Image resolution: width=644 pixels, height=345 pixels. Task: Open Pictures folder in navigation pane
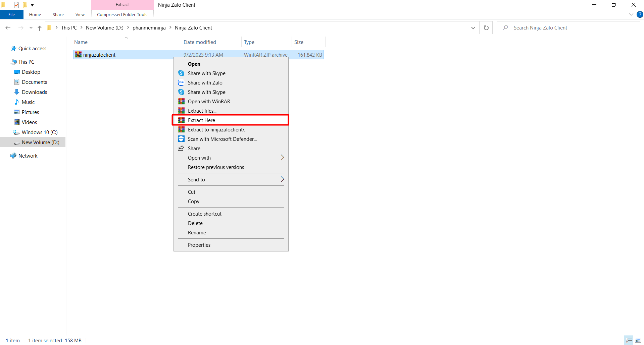pyautogui.click(x=30, y=112)
